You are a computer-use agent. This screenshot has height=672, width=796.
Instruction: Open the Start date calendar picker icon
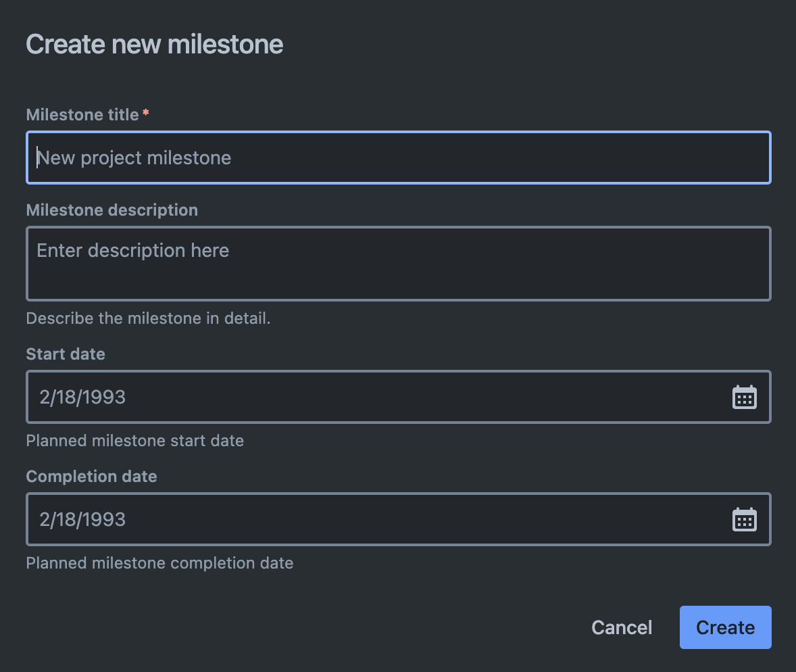[x=745, y=397]
